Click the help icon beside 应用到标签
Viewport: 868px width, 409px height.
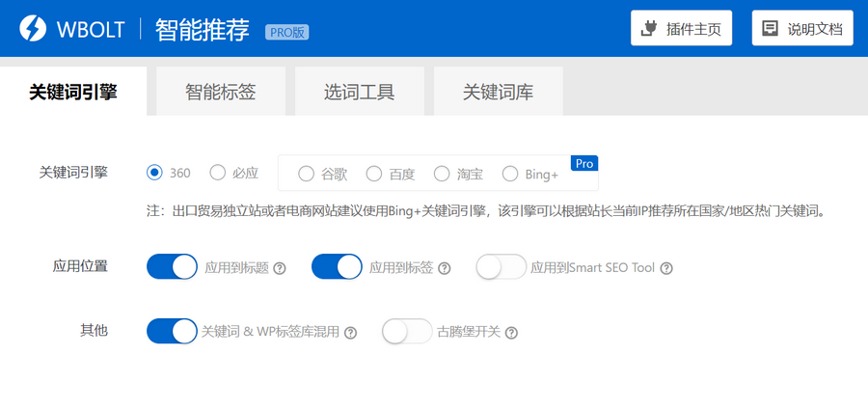coord(445,268)
